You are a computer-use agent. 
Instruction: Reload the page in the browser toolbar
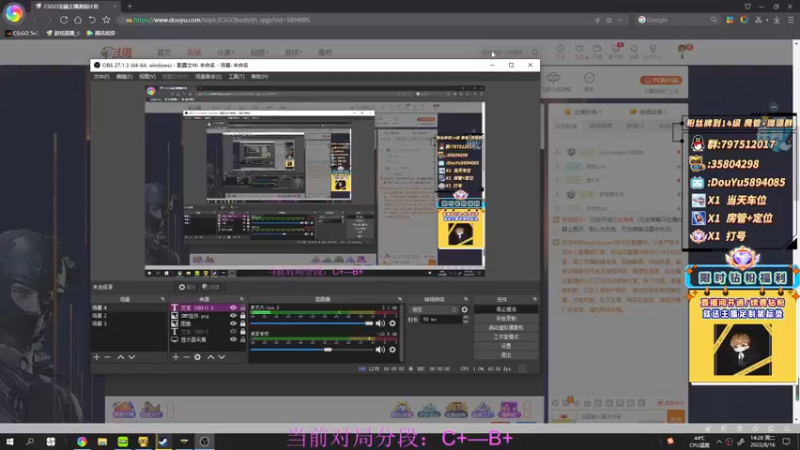pos(64,20)
